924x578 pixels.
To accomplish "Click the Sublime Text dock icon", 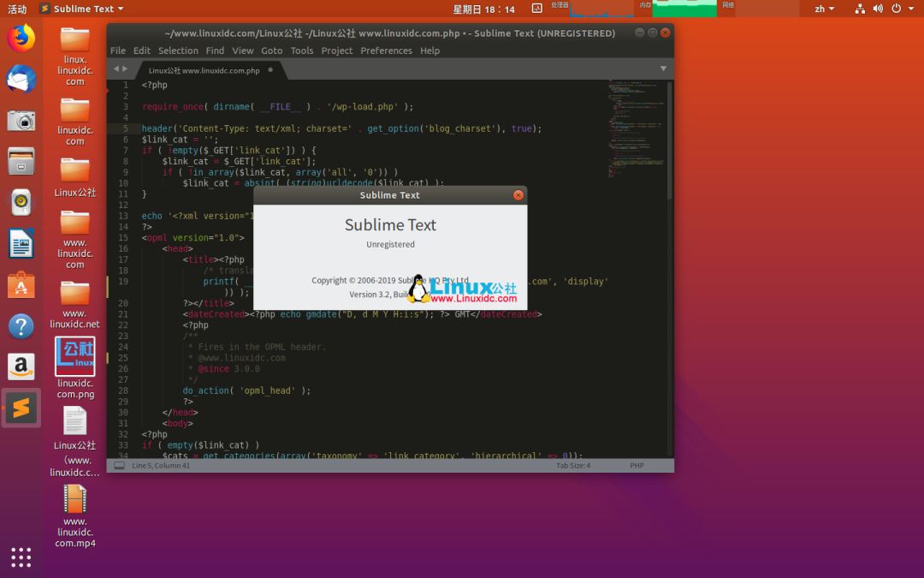I will coord(21,408).
